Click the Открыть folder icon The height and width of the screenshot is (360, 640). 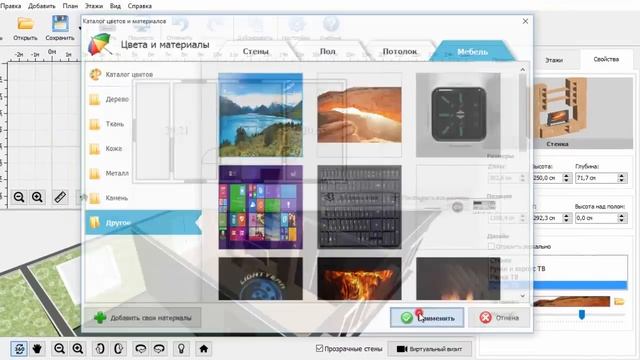[x=25, y=24]
